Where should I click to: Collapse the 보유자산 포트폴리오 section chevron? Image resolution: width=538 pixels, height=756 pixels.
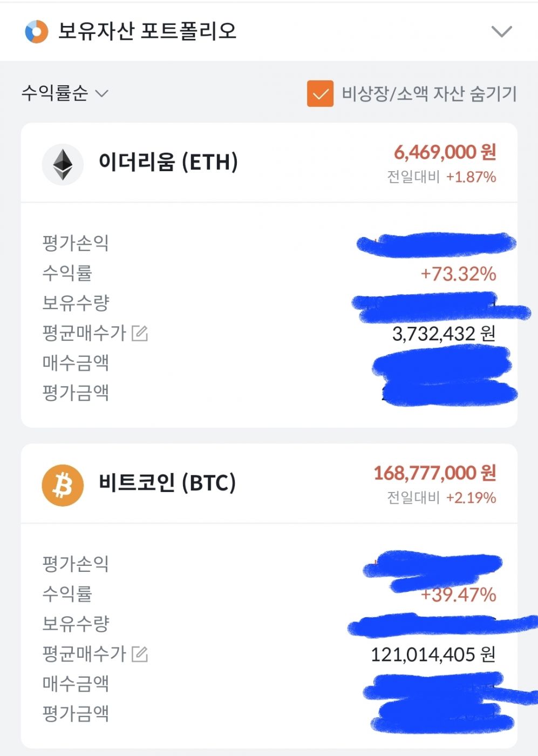point(501,32)
